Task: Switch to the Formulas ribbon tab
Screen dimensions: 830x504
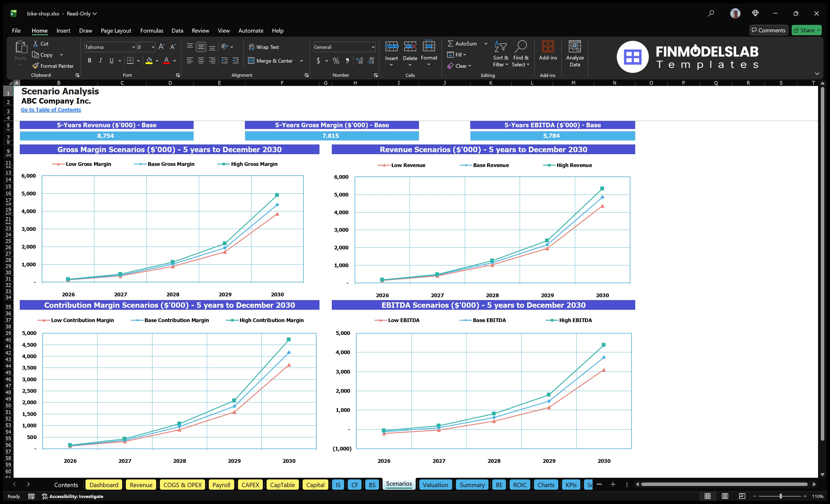Action: click(x=152, y=30)
